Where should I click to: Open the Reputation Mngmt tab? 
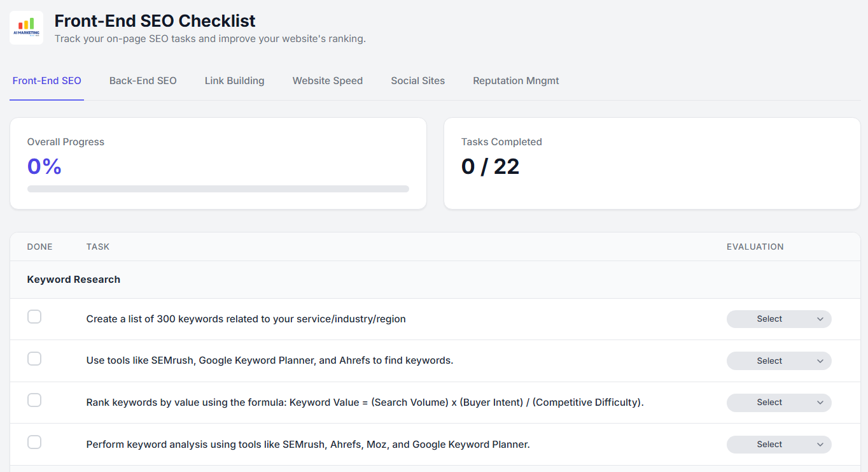click(x=515, y=81)
